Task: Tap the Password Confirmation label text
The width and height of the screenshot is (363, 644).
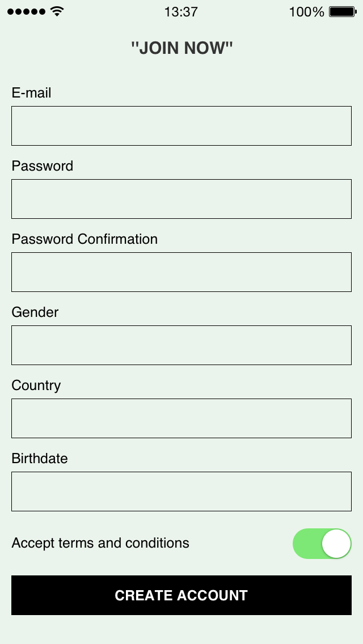Action: (x=85, y=239)
